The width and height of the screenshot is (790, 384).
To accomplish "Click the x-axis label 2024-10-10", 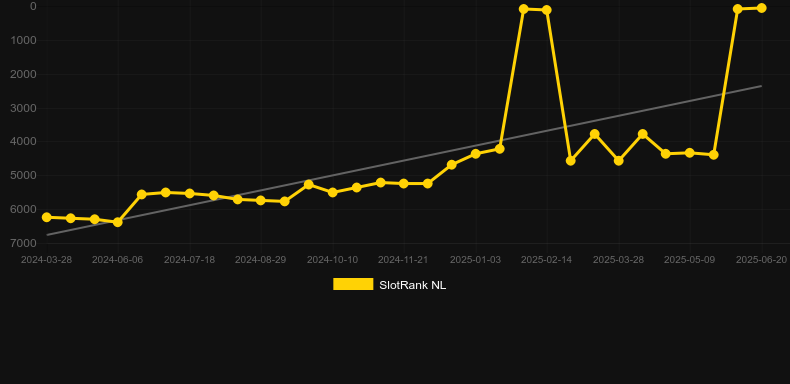I will 333,260.
